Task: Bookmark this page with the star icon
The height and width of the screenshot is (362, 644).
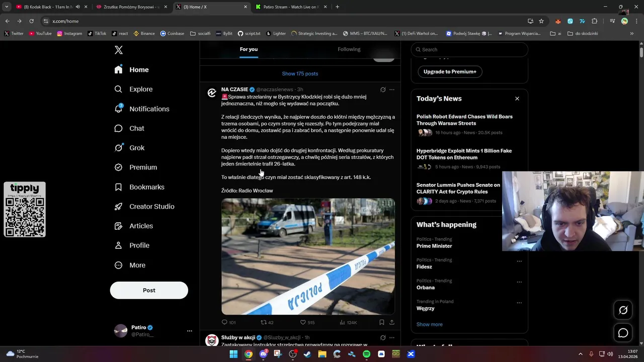Action: [x=541, y=21]
